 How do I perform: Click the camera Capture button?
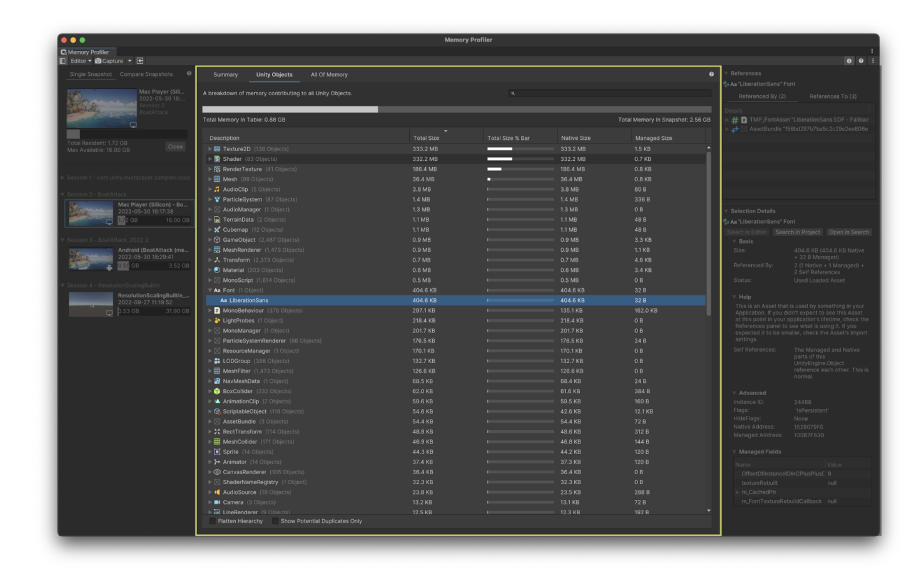(x=109, y=61)
